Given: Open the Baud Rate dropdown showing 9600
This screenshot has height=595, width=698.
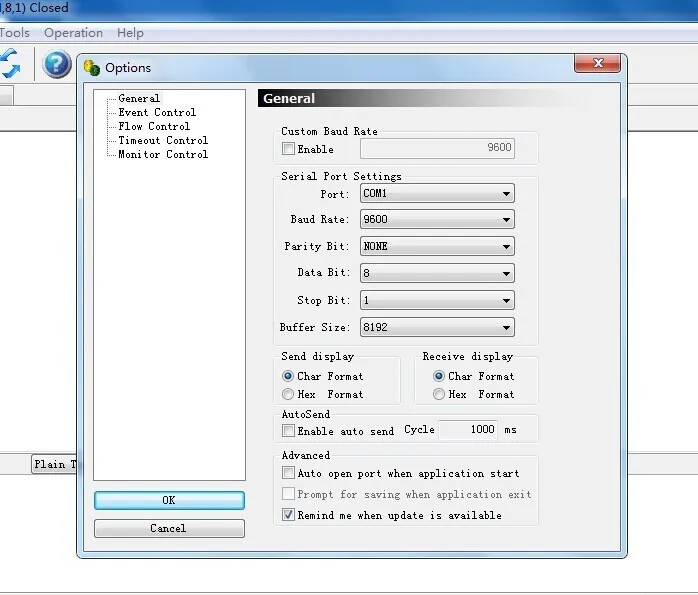Looking at the screenshot, I should (x=437, y=219).
